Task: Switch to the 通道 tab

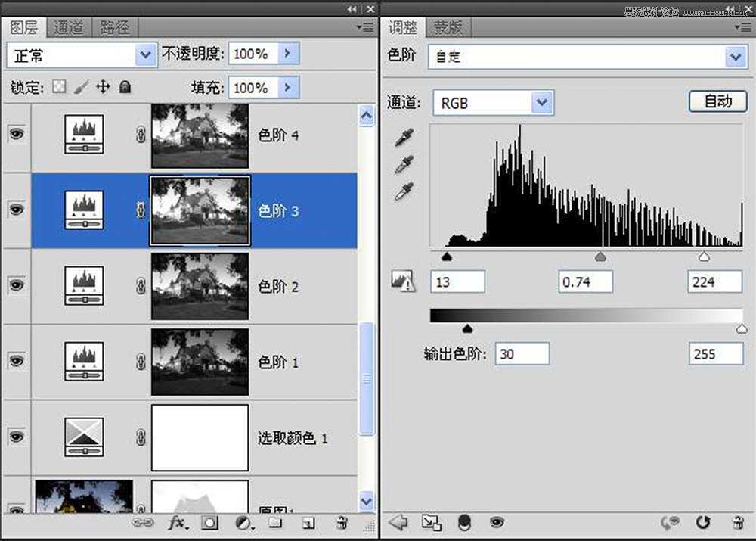Action: [69, 27]
